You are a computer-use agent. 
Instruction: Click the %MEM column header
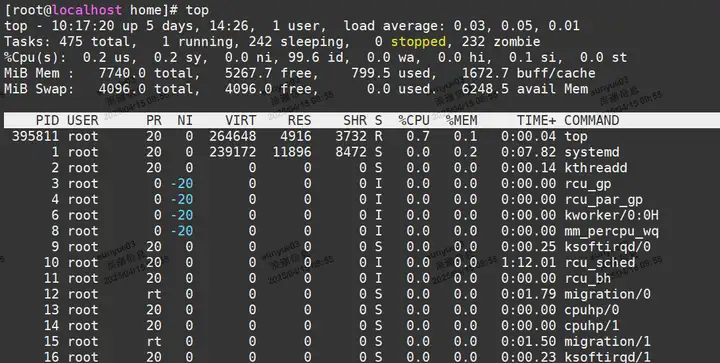[x=461, y=120]
